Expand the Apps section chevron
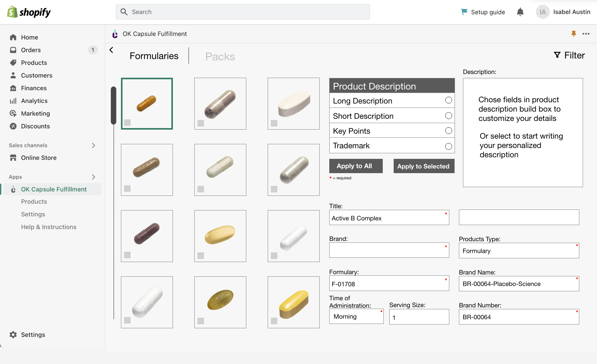Screen dimensions: 597x364 click(93, 177)
